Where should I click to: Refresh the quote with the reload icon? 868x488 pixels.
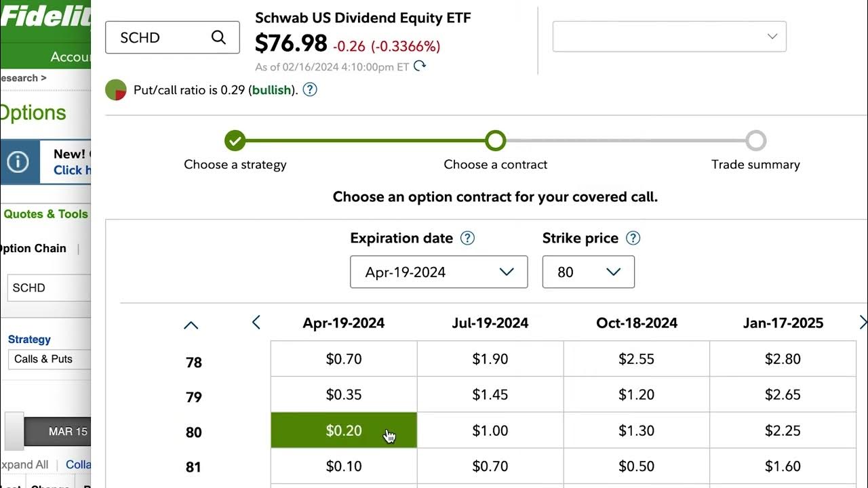click(x=420, y=66)
